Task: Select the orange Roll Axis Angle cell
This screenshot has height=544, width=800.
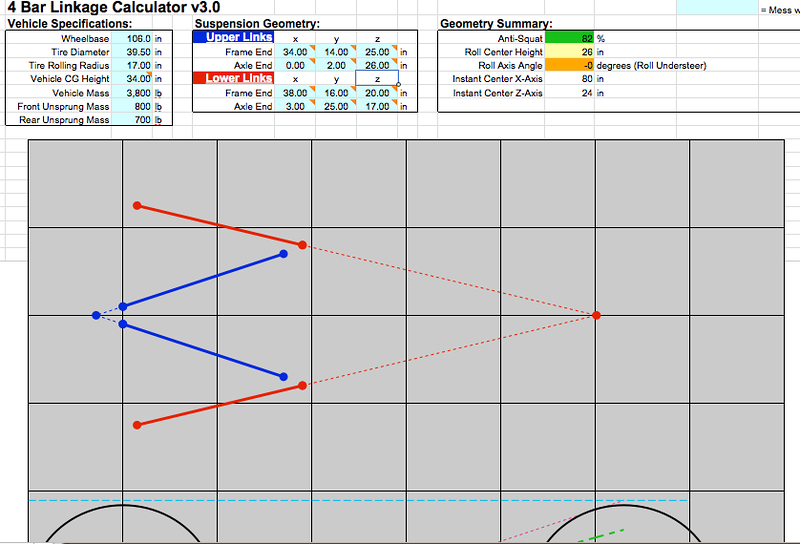Action: click(x=571, y=66)
